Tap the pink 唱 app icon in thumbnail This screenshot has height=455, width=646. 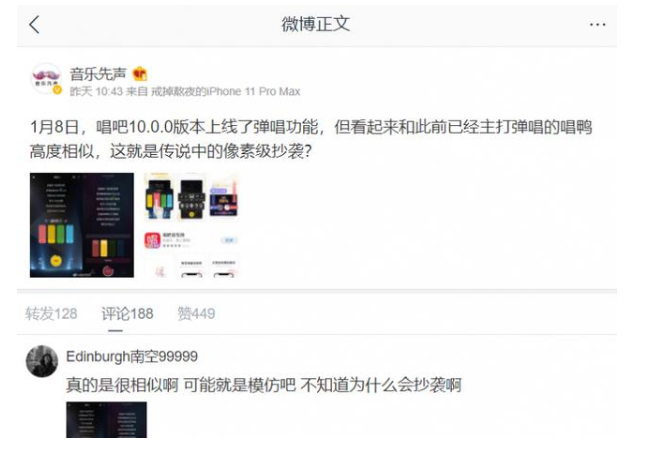pyautogui.click(x=152, y=241)
